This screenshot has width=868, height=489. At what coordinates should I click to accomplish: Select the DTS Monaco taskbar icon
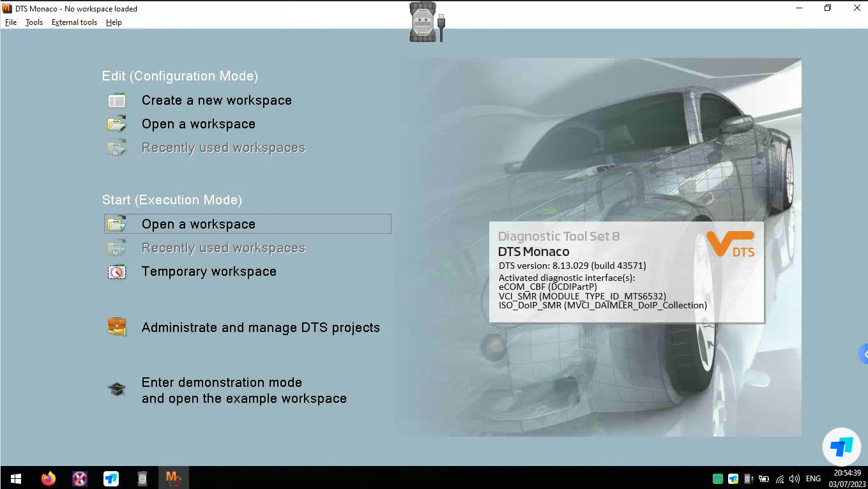pyautogui.click(x=173, y=478)
